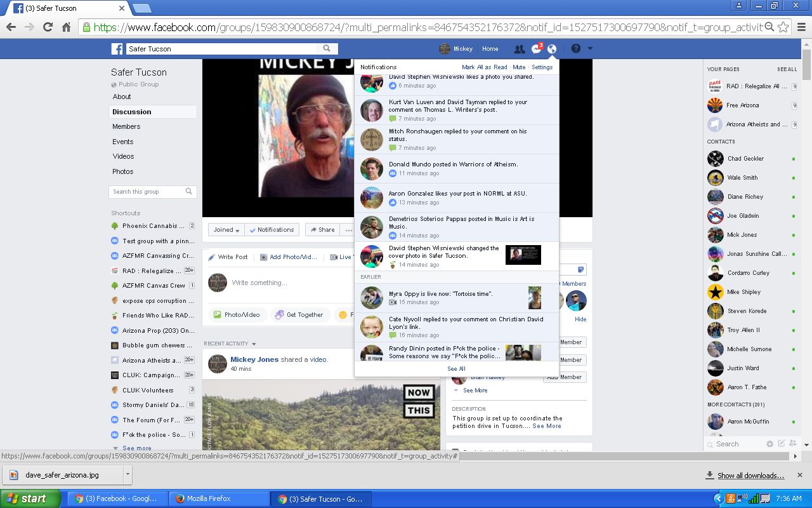Open the Messenger messages icon
Image resolution: width=812 pixels, height=508 pixels.
point(536,49)
